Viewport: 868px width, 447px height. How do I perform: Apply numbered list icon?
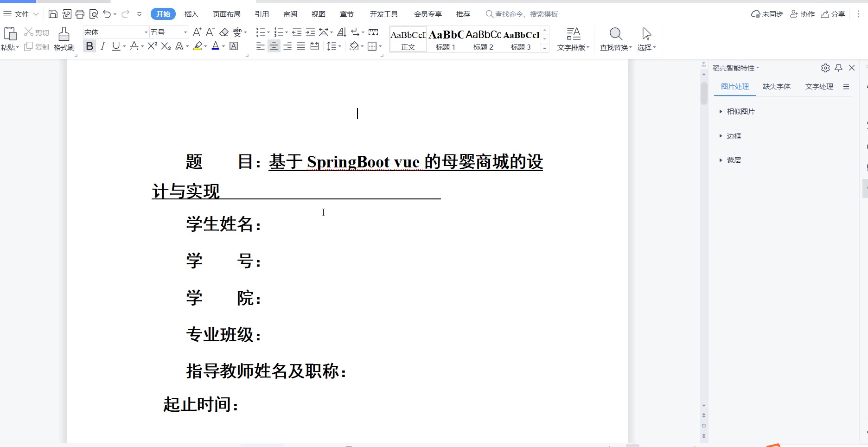[279, 32]
